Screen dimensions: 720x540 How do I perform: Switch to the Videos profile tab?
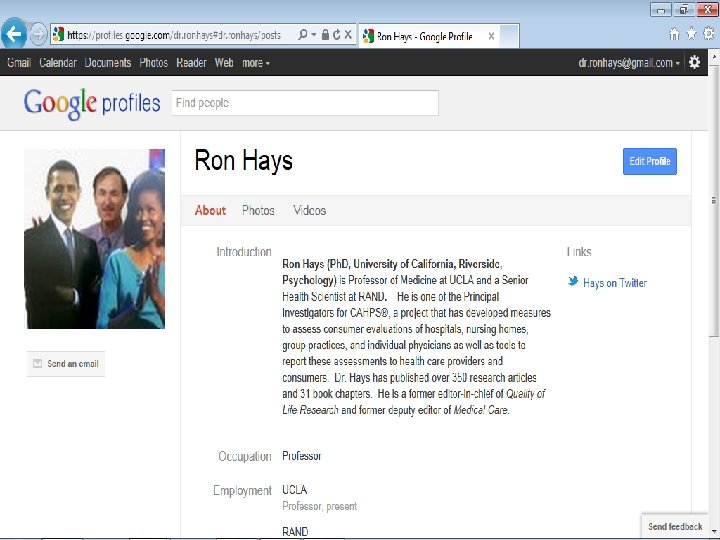click(309, 210)
